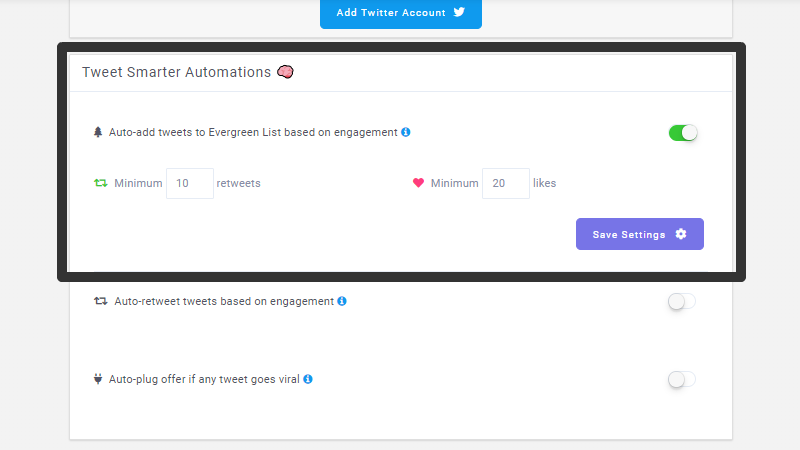Open info tooltip for Auto-plug offer

[308, 379]
